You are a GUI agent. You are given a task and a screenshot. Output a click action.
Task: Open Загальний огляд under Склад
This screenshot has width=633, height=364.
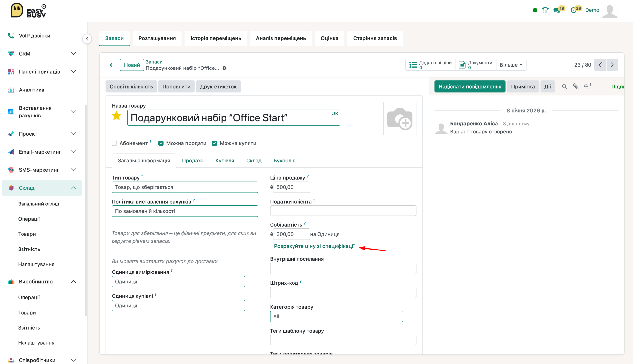pos(39,204)
